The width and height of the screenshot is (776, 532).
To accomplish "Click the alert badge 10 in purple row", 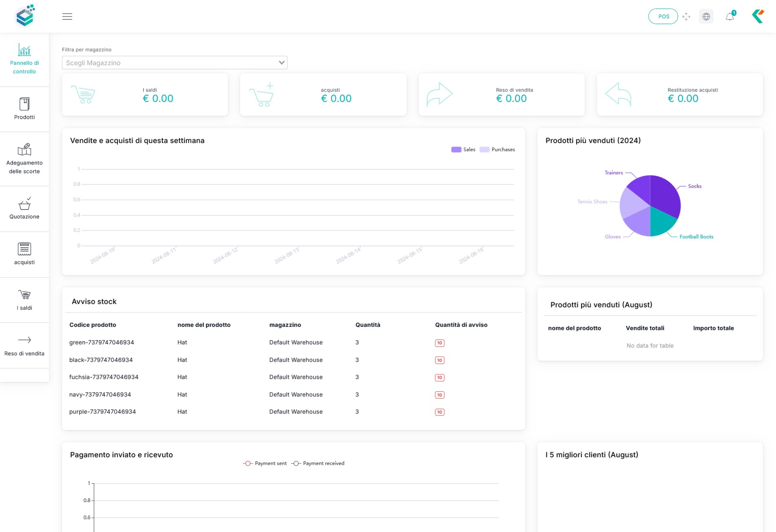I will [439, 412].
